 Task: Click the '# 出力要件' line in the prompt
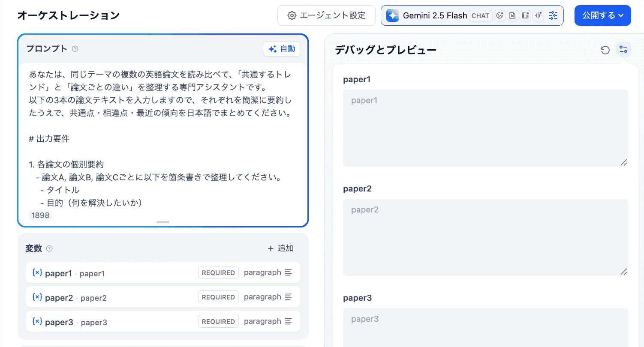point(49,139)
